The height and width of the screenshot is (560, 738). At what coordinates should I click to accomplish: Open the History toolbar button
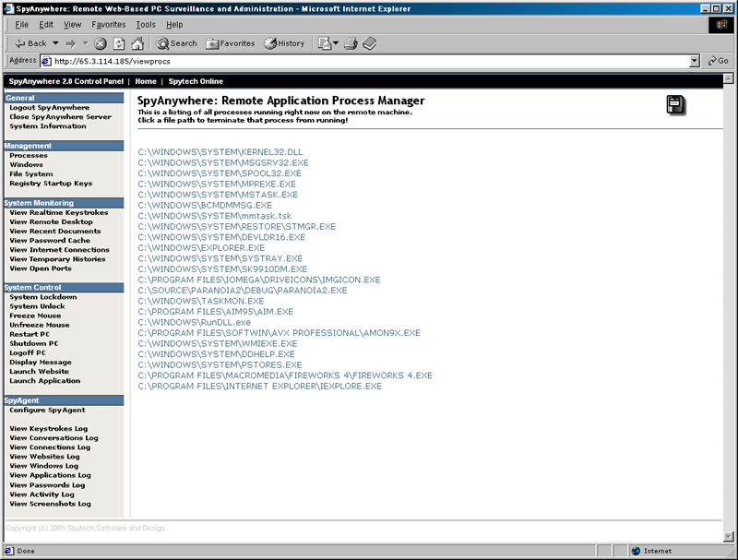[x=284, y=43]
